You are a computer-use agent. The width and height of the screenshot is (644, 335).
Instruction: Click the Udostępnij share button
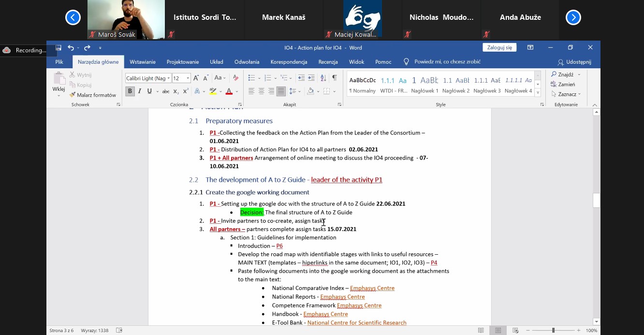coord(574,62)
